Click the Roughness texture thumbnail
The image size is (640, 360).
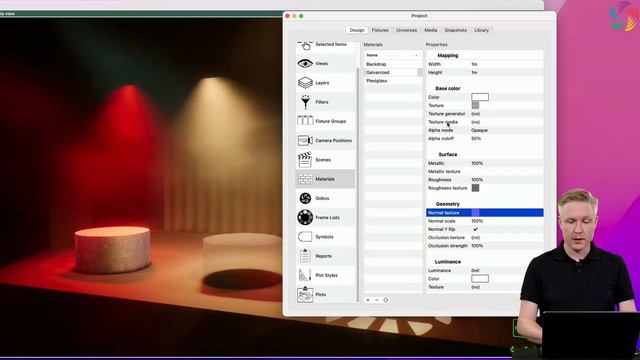pos(476,188)
